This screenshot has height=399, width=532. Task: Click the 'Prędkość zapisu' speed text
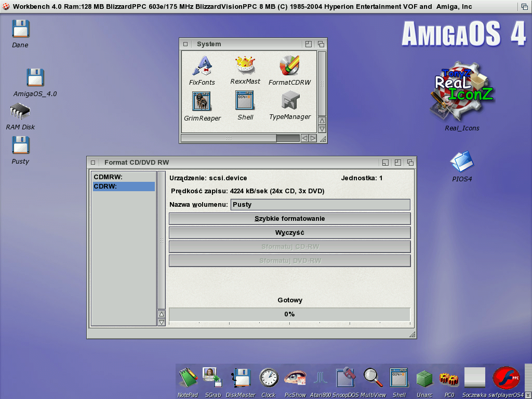point(248,191)
